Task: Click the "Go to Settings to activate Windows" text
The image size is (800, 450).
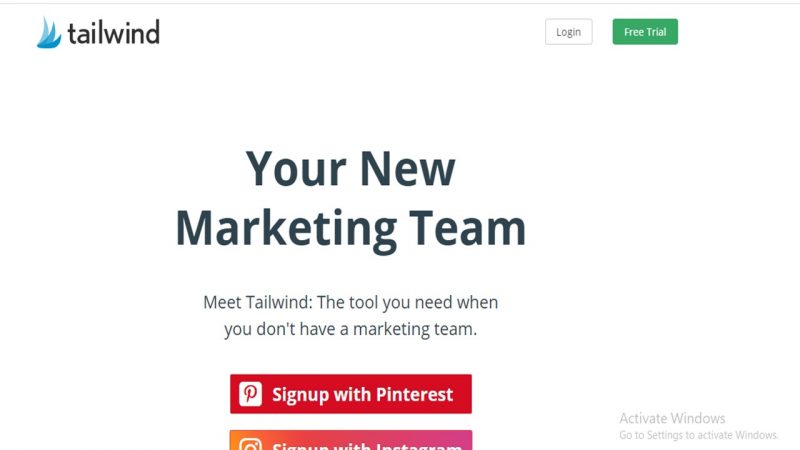Action: (x=698, y=435)
